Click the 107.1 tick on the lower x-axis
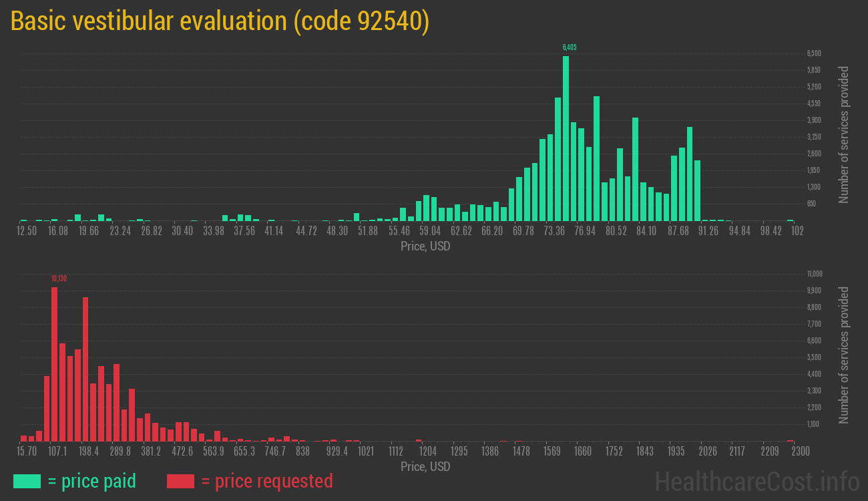 pos(57,451)
